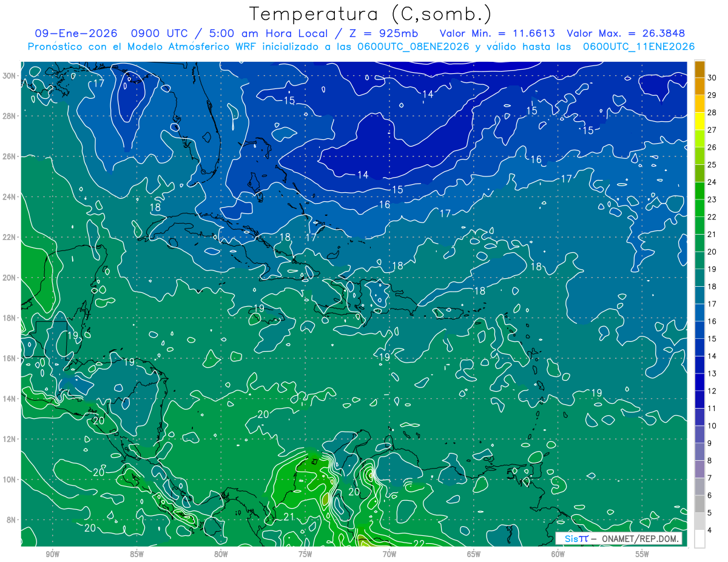The height and width of the screenshot is (562, 728).
Task: Click the color scale label '28'
Action: 712,112
